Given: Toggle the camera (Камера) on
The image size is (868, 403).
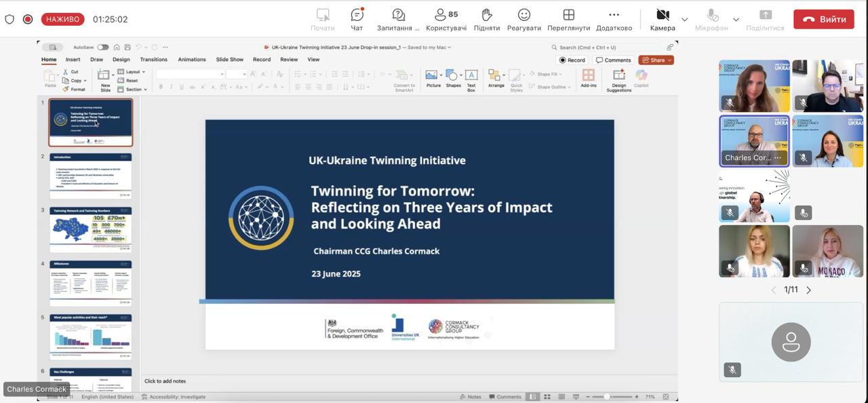Looking at the screenshot, I should tap(663, 20).
